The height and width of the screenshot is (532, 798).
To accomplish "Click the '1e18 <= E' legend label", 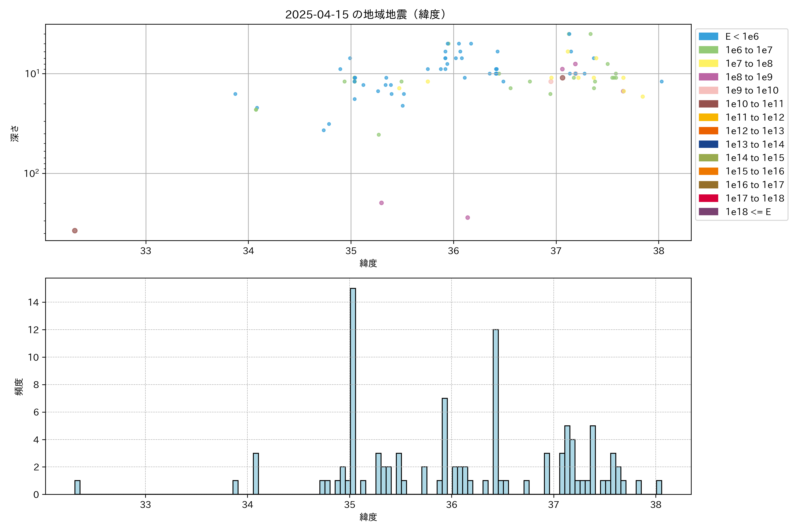I will point(748,212).
